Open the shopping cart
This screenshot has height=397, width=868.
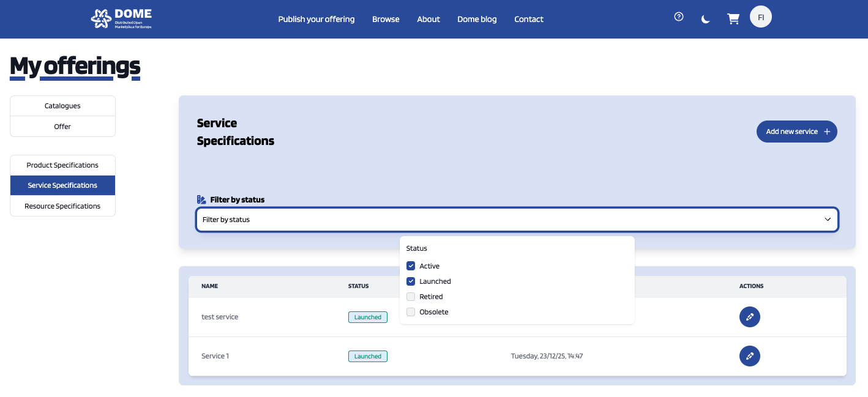pos(733,19)
